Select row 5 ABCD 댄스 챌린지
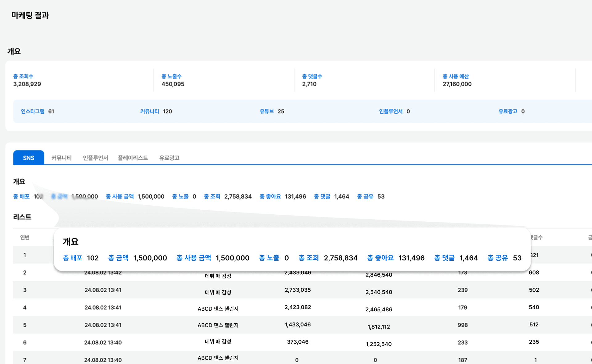Screen dimensions: 592x364 click(x=218, y=325)
